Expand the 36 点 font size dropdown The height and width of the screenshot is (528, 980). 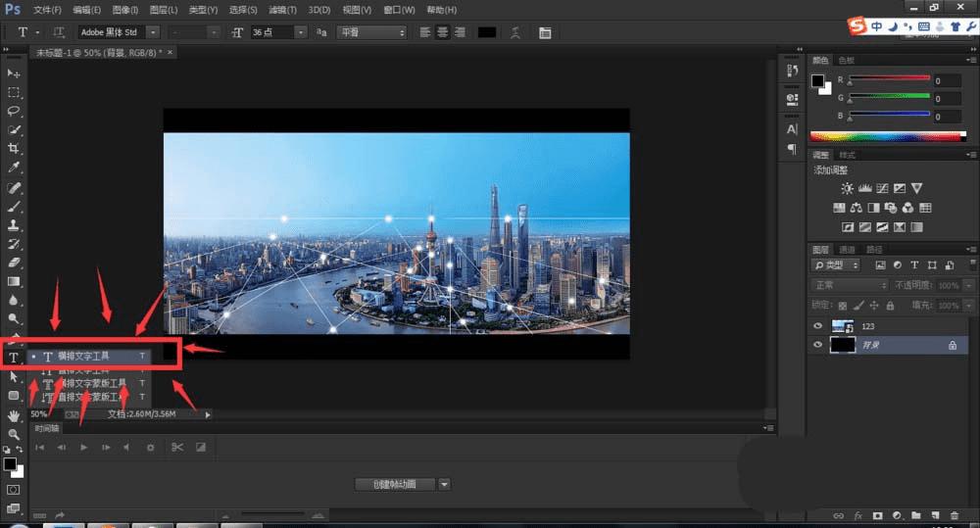coord(301,32)
